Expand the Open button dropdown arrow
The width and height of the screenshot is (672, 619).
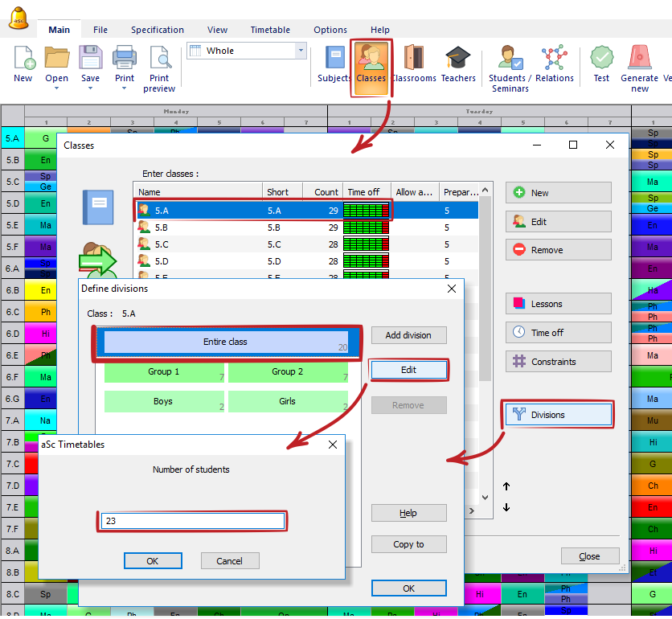tap(56, 88)
